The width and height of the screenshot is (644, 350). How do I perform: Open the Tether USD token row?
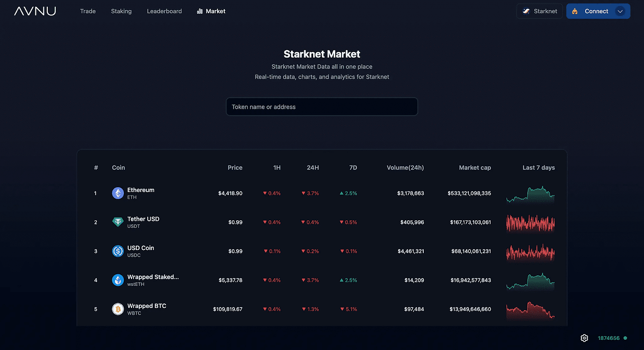coord(322,222)
